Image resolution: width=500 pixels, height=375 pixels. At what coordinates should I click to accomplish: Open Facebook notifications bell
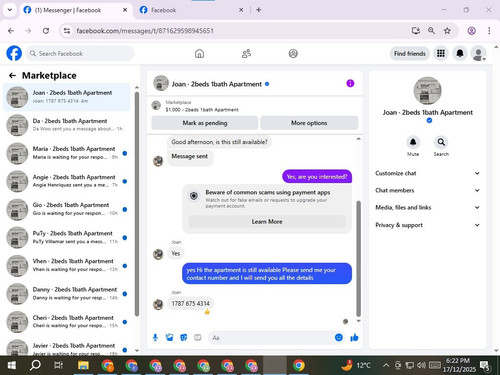coord(460,53)
